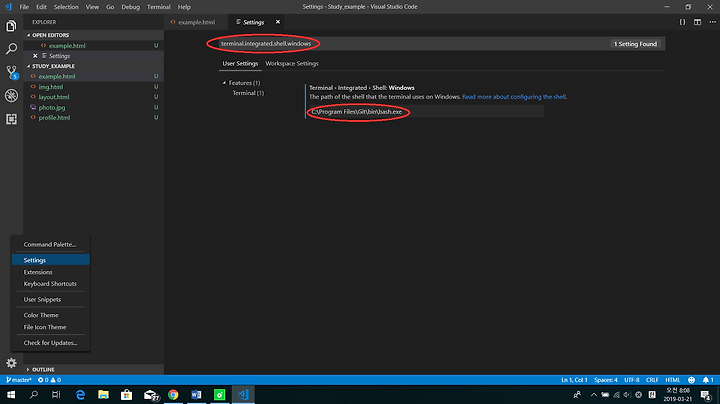Click the master branch status item
This screenshot has width=720, height=404.
click(x=18, y=380)
